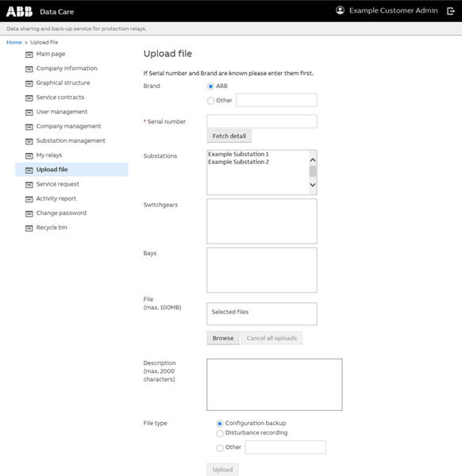Click the Recycle bin sidebar icon
Screen dimensions: 462x476
29,228
